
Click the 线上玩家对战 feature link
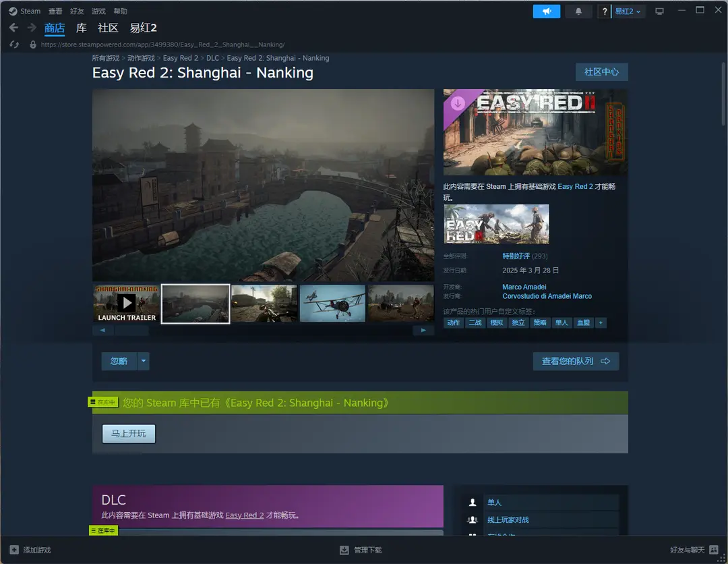coord(508,520)
